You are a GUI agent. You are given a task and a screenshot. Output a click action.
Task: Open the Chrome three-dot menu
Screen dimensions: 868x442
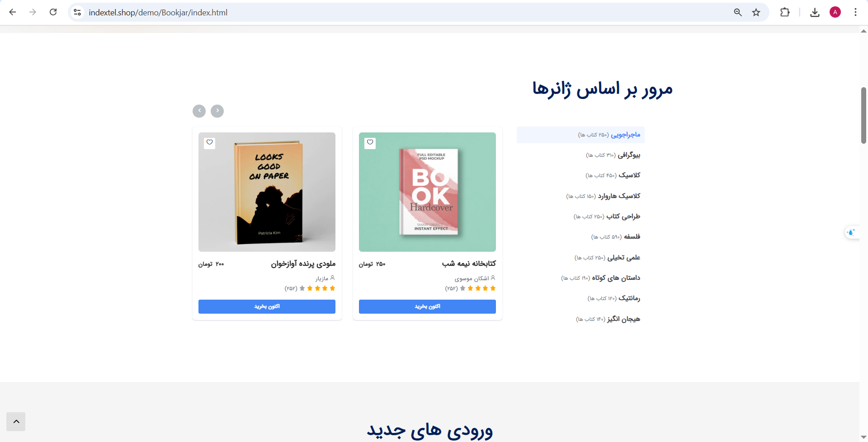tap(855, 12)
